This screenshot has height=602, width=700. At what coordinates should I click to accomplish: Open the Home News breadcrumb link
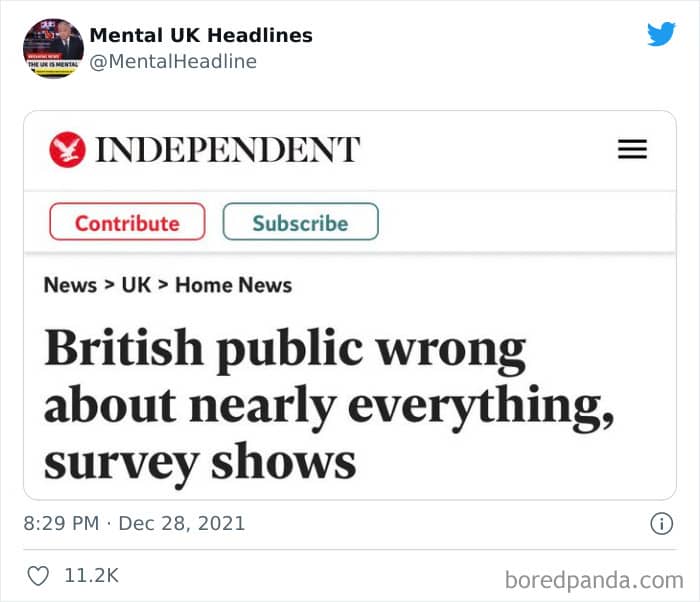click(233, 285)
